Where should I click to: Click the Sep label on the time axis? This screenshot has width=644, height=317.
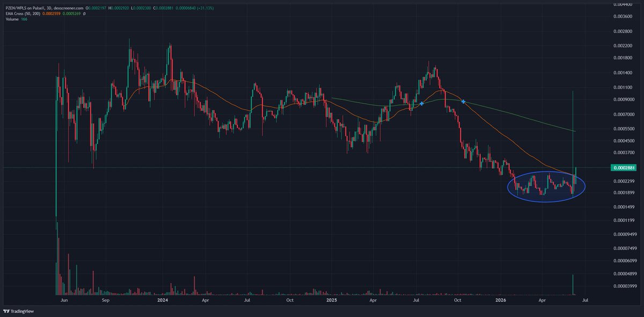[106, 301]
